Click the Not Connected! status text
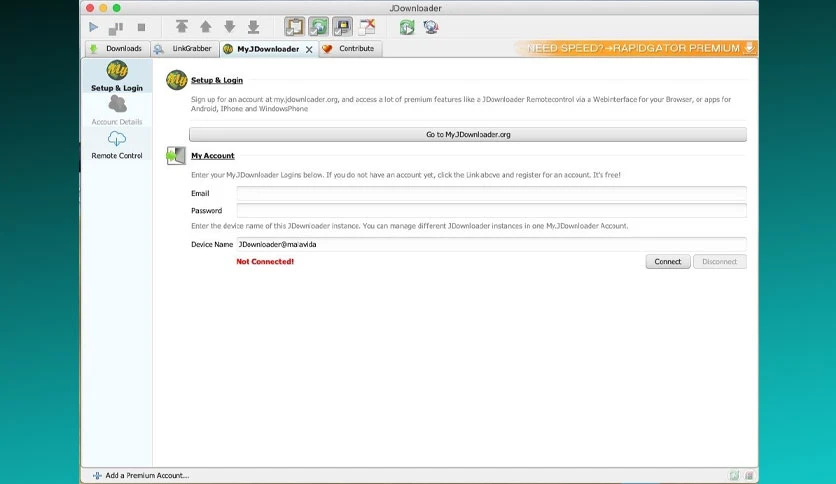The height and width of the screenshot is (484, 836). [265, 262]
